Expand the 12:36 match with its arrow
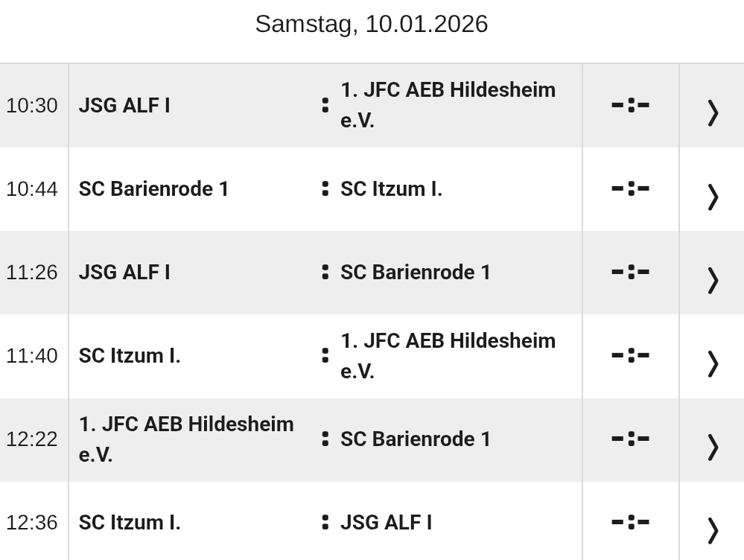 (712, 529)
